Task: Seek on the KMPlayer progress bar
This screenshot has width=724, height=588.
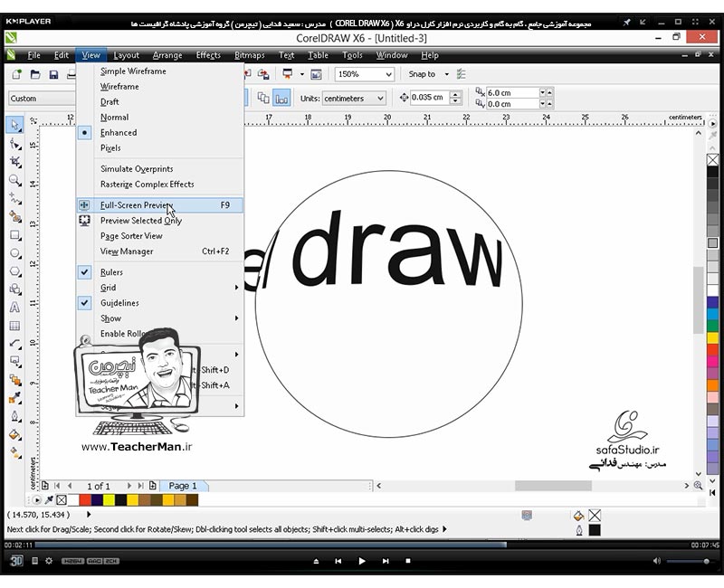Action: coord(363,545)
